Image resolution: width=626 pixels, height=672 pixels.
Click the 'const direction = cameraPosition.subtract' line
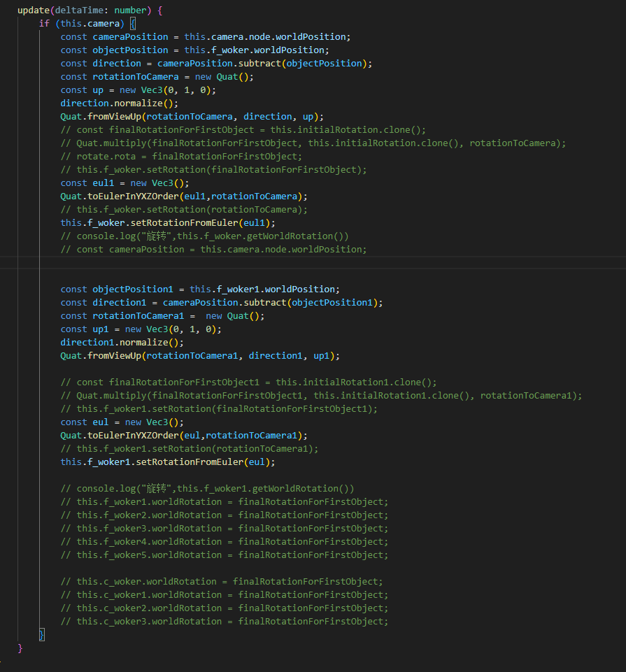click(216, 64)
